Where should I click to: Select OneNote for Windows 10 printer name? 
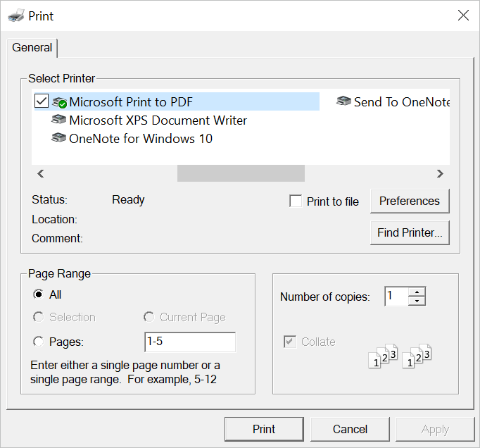click(141, 139)
